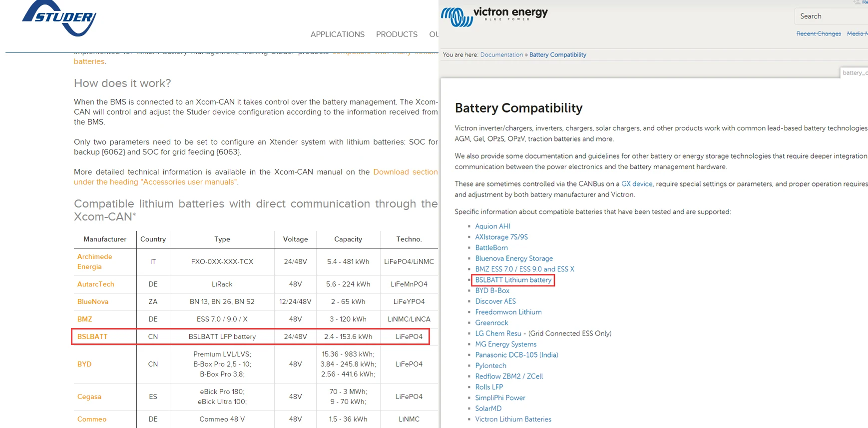Select the '12/24/48V' voltage cell
This screenshot has height=428, width=868.
[x=295, y=301]
